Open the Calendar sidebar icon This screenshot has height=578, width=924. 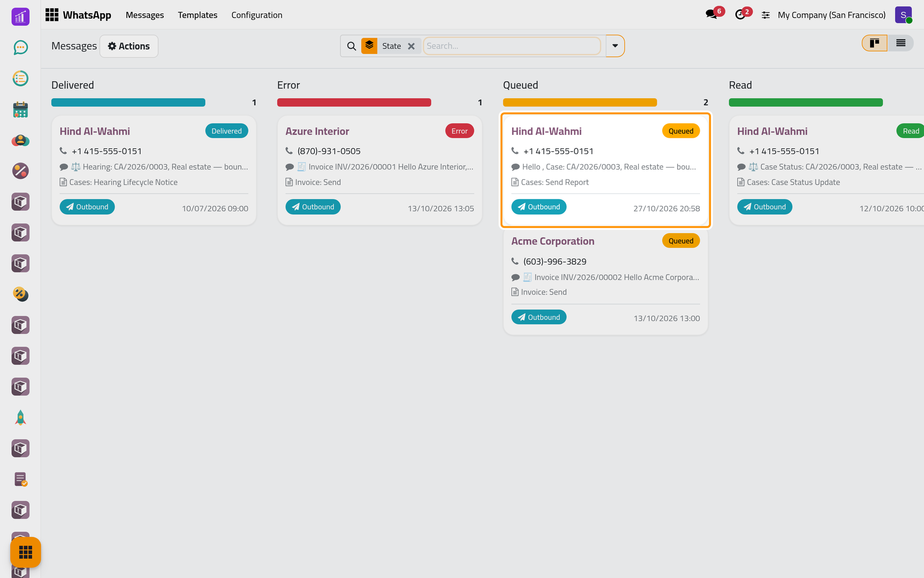pos(20,109)
